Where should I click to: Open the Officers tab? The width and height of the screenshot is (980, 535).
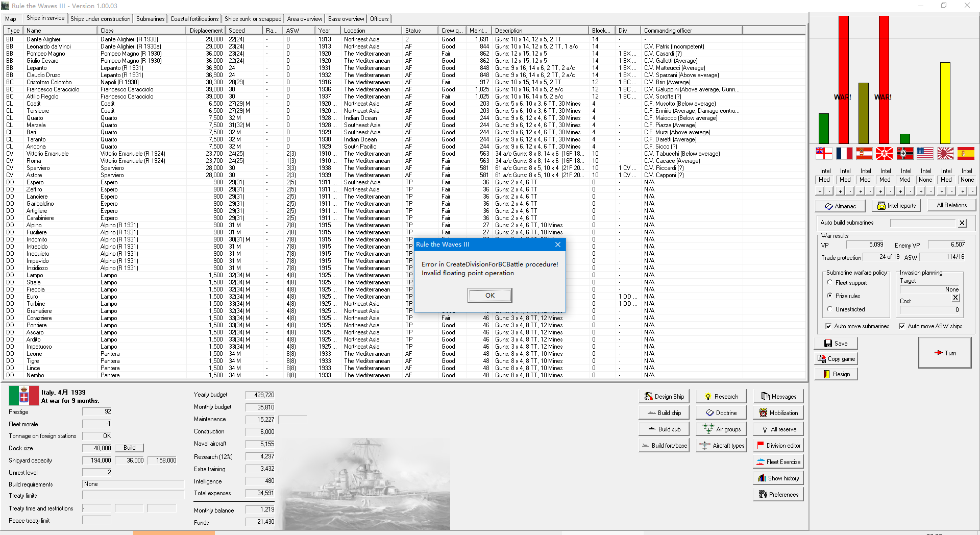point(379,19)
